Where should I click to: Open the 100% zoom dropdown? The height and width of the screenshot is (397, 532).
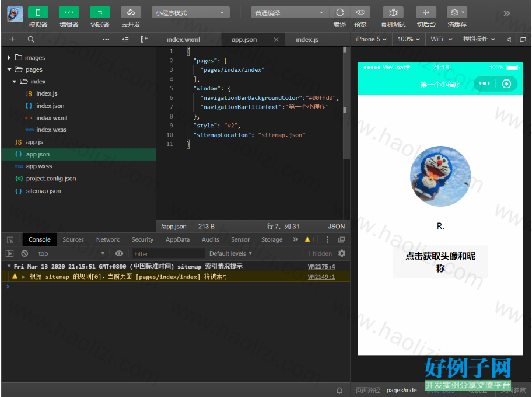[x=408, y=39]
